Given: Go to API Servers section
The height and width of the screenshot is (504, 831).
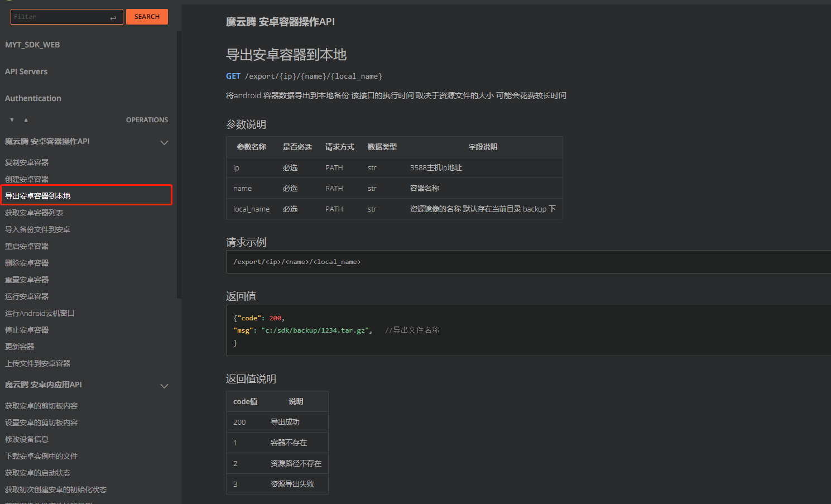Looking at the screenshot, I should tap(26, 71).
